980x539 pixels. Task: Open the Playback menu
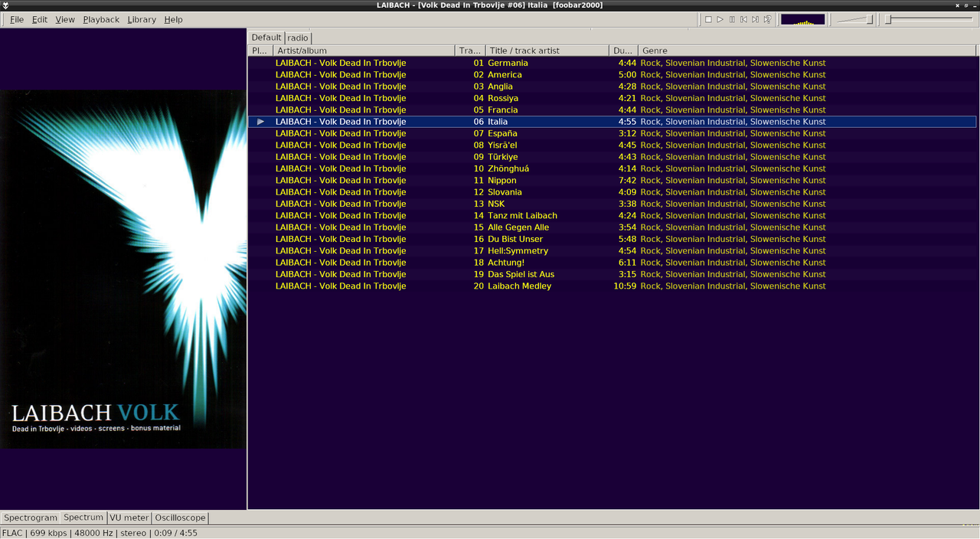click(x=101, y=19)
